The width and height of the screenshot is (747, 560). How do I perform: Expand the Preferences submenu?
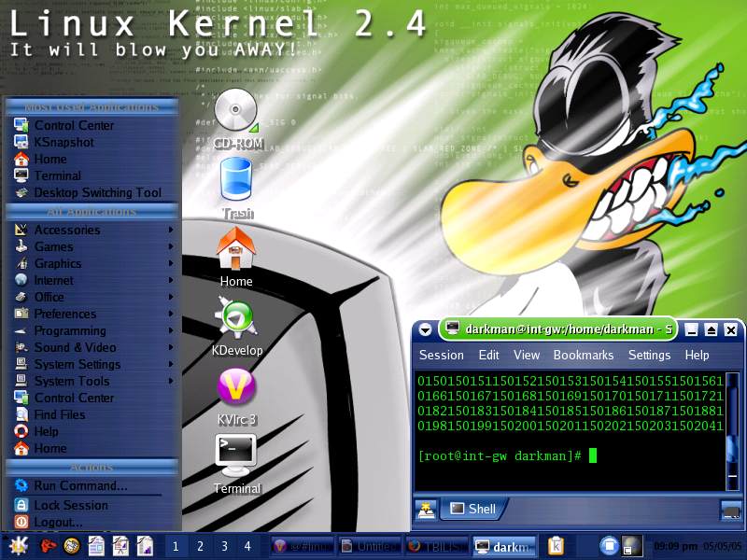(93, 314)
